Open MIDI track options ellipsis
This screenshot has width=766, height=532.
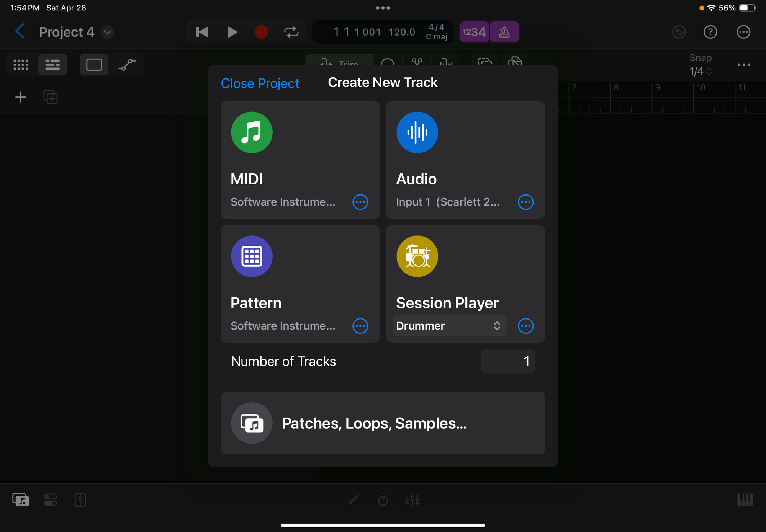pos(360,202)
